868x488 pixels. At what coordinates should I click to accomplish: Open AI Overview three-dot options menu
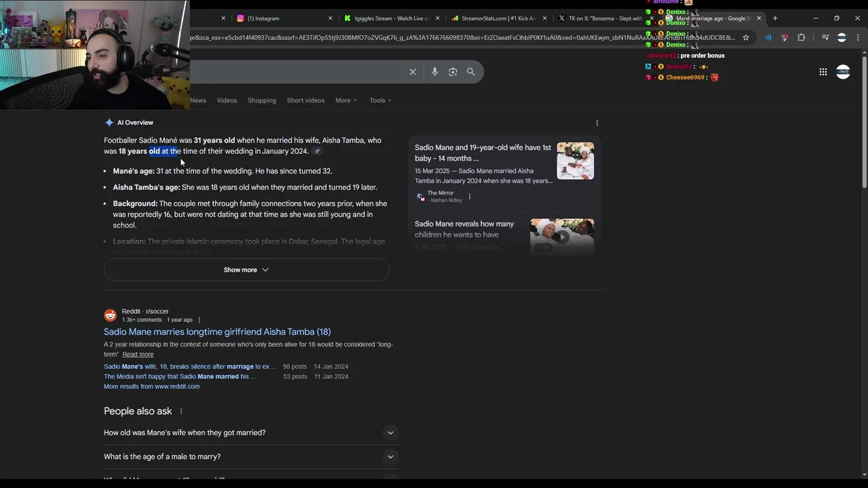click(597, 123)
